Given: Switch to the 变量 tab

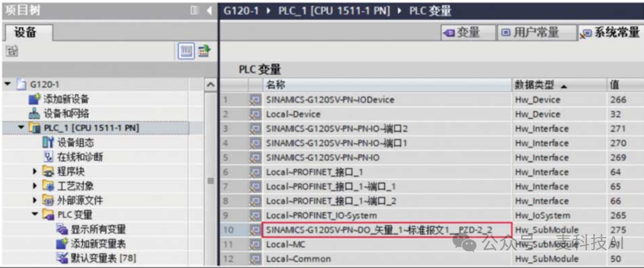Looking at the screenshot, I should (x=467, y=32).
